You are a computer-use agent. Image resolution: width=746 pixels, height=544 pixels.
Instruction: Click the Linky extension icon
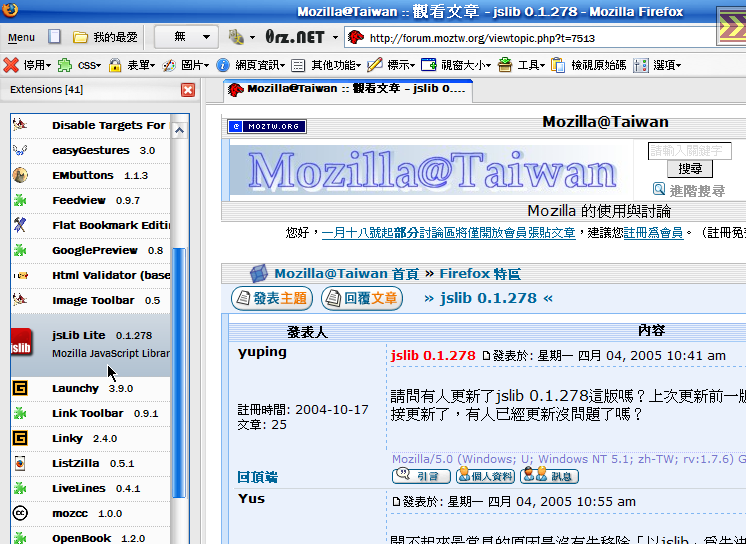[20, 438]
